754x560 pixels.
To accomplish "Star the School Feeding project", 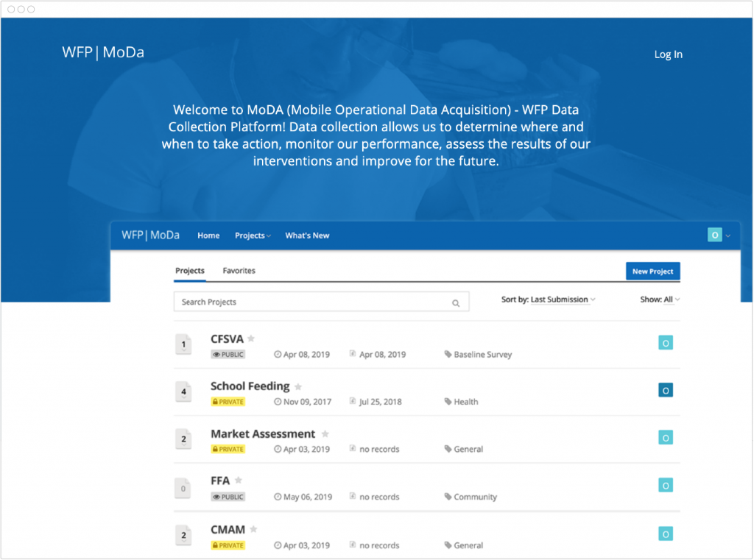I will click(298, 386).
